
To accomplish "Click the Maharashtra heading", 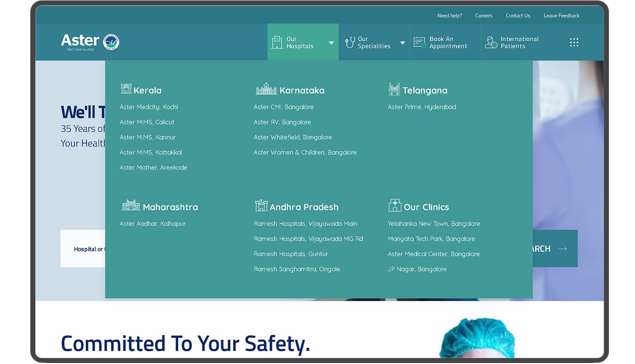I will coord(170,207).
